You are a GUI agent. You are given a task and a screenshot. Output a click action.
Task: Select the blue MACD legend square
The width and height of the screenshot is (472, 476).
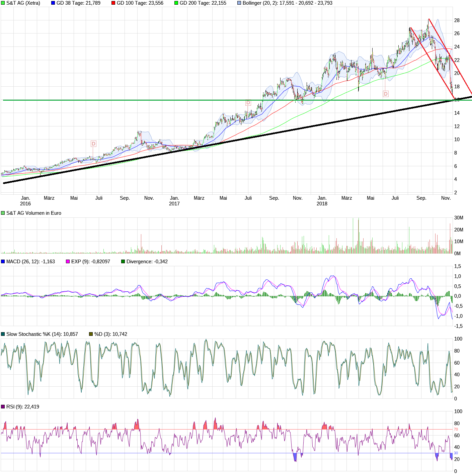3,262
